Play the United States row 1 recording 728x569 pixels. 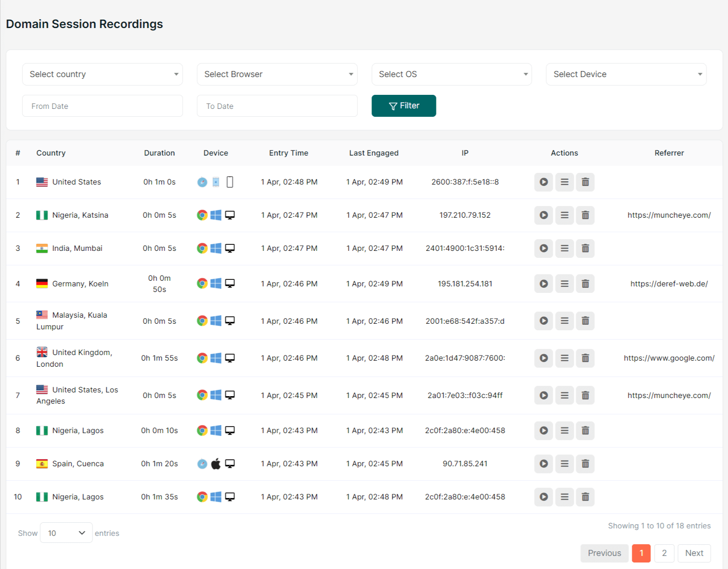[543, 182]
